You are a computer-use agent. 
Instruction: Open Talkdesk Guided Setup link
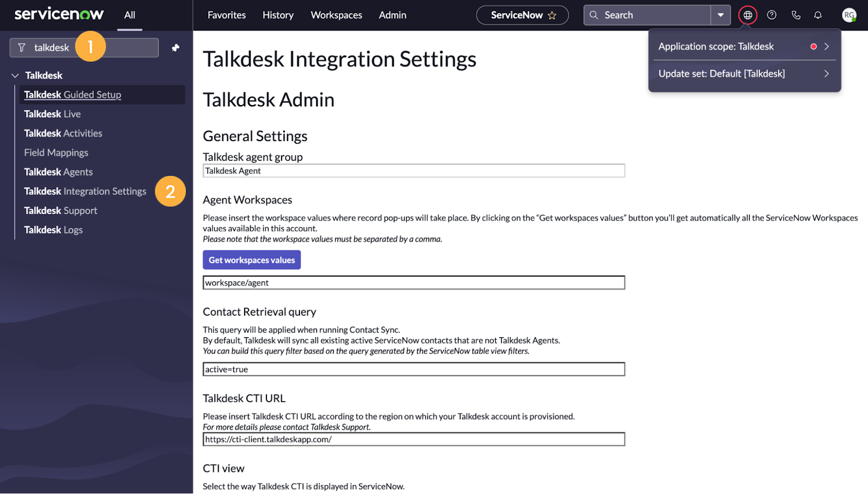tap(72, 94)
